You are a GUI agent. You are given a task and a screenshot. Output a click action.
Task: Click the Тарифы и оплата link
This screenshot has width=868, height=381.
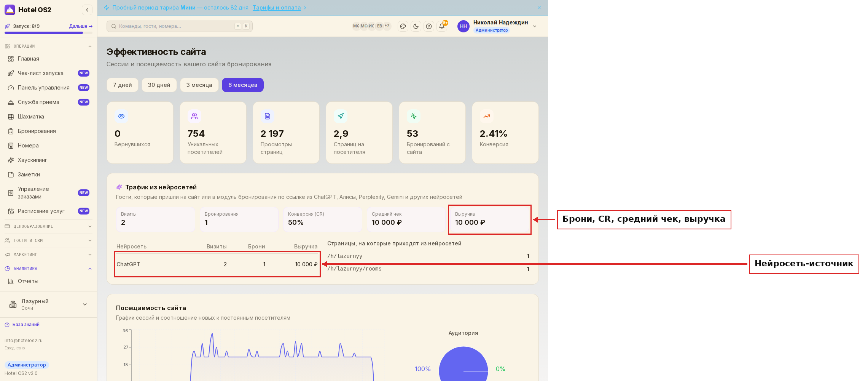pyautogui.click(x=277, y=8)
